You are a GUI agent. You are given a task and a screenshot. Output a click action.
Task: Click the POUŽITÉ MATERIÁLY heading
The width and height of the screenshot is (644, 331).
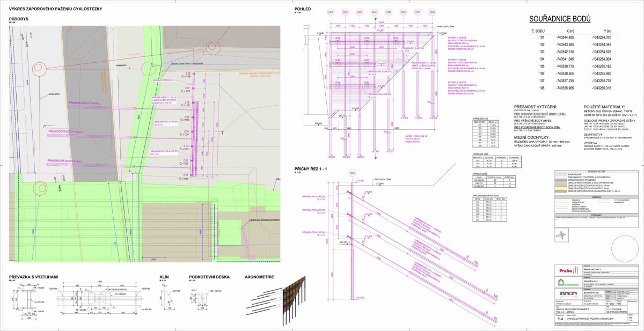[x=605, y=107]
